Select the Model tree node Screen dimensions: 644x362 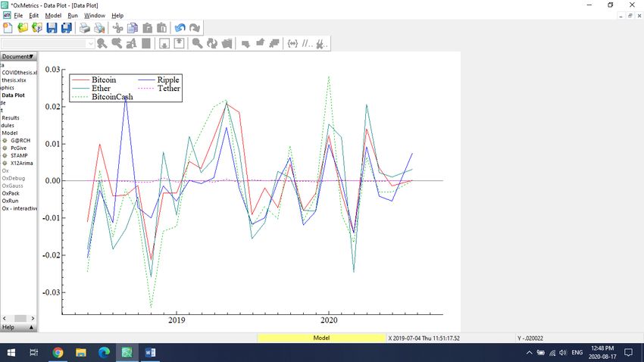point(9,133)
